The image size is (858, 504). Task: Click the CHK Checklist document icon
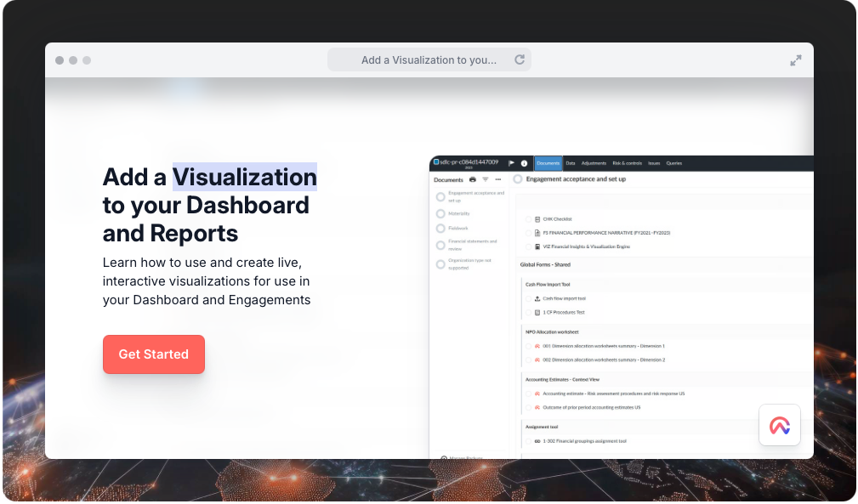tap(537, 219)
